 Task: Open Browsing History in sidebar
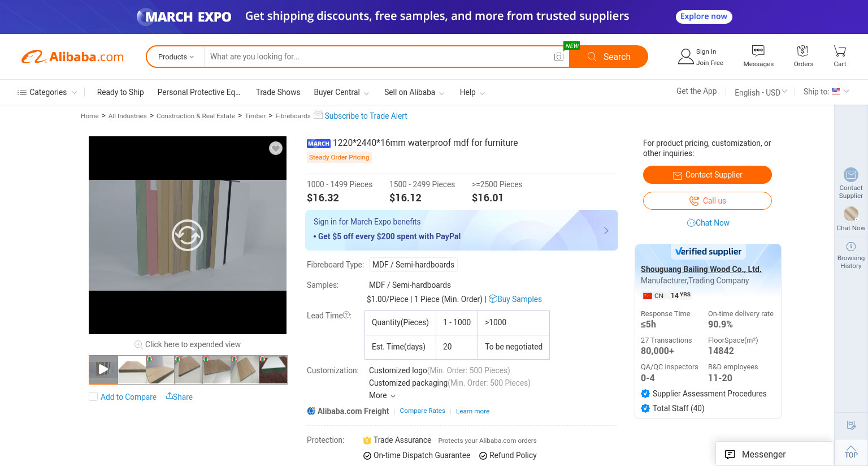click(850, 256)
